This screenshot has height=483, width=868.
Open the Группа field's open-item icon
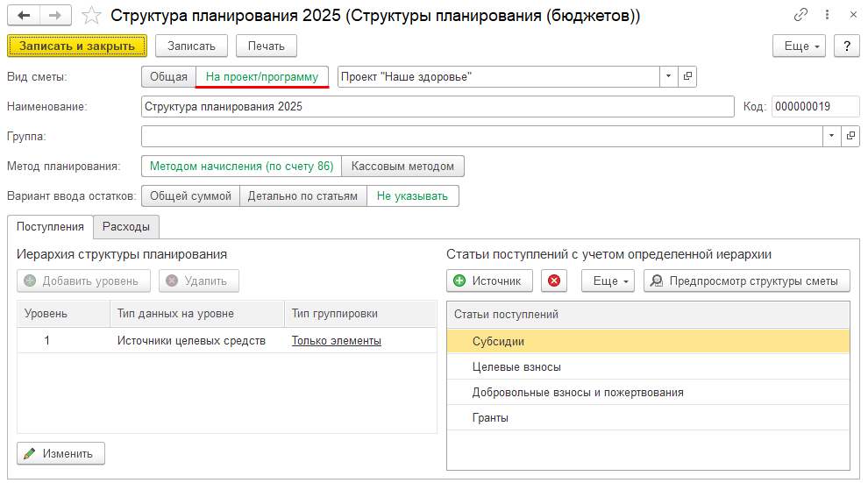tap(850, 136)
